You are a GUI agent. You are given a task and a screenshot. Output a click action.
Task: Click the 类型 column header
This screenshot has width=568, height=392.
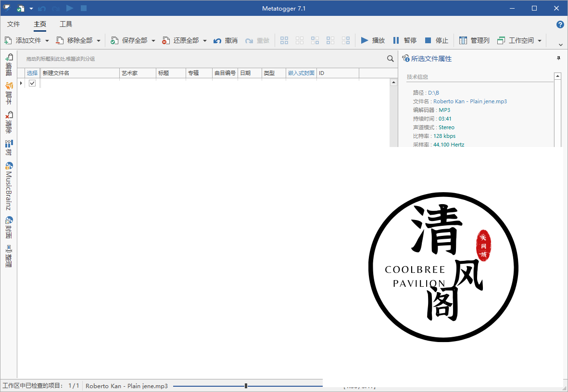[x=274, y=73]
